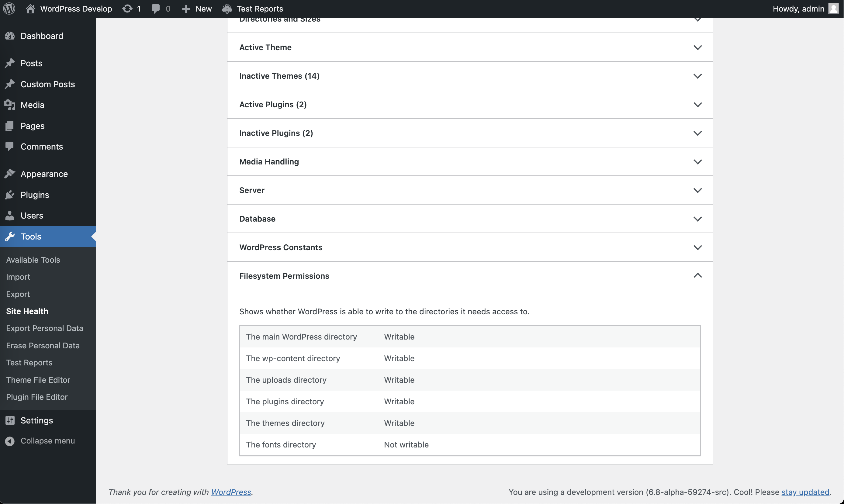This screenshot has width=844, height=504.
Task: Click the admin avatar thumbnail
Action: click(x=833, y=9)
